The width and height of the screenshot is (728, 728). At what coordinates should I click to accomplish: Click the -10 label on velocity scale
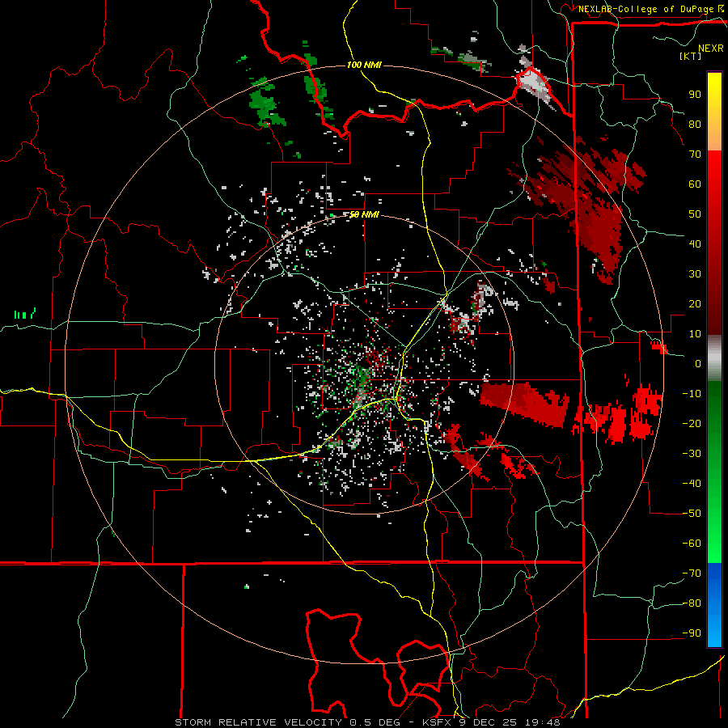click(692, 394)
